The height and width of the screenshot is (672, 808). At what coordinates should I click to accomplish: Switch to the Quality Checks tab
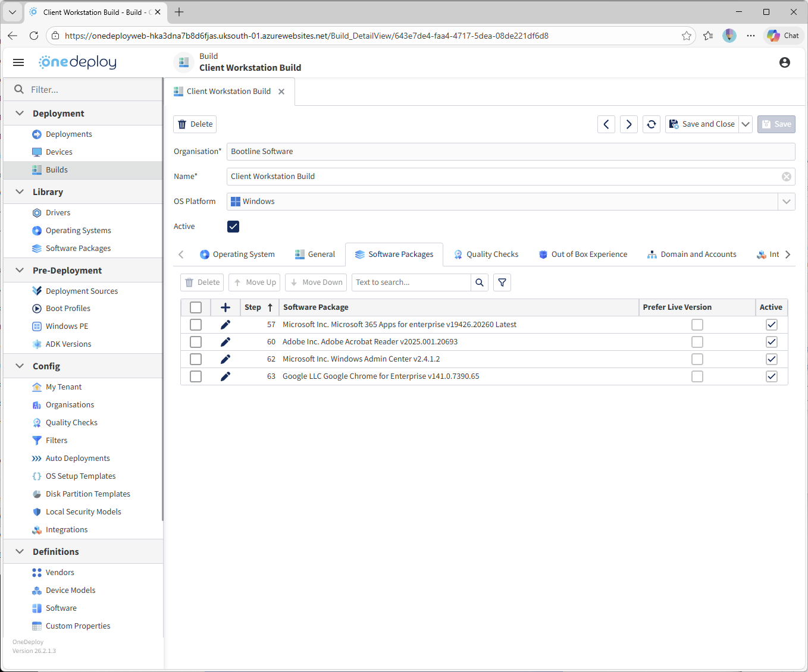486,255
